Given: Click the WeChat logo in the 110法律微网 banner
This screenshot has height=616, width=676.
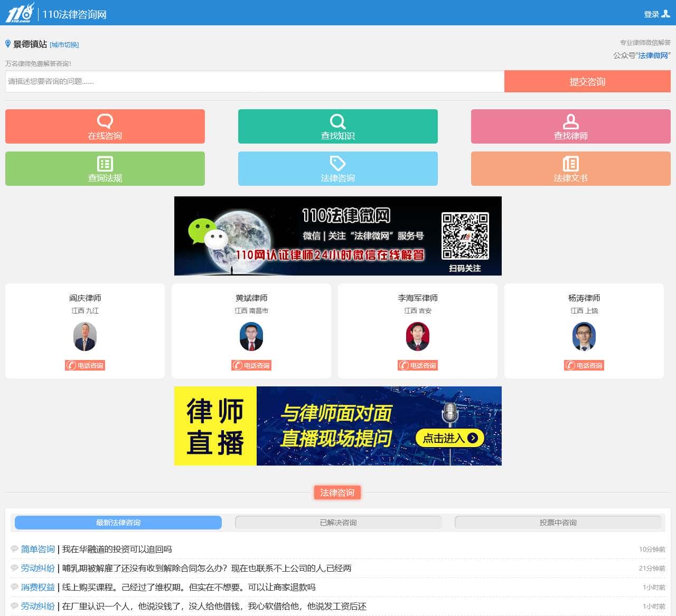Looking at the screenshot, I should coord(208,233).
